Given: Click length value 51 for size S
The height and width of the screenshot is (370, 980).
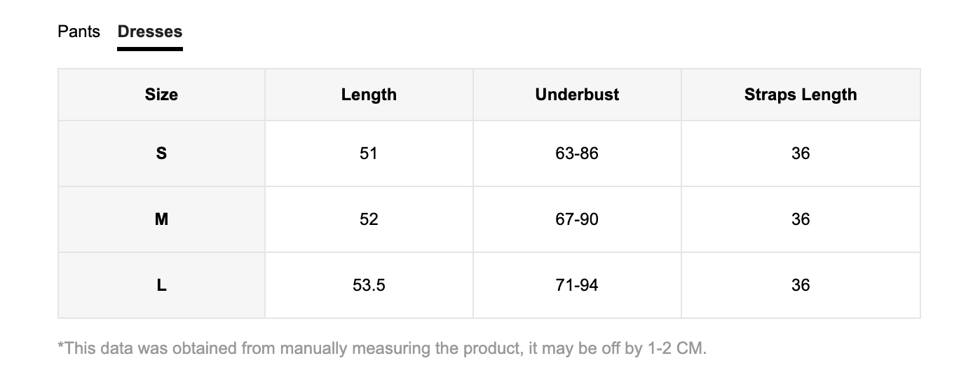Looking at the screenshot, I should coord(369,153).
